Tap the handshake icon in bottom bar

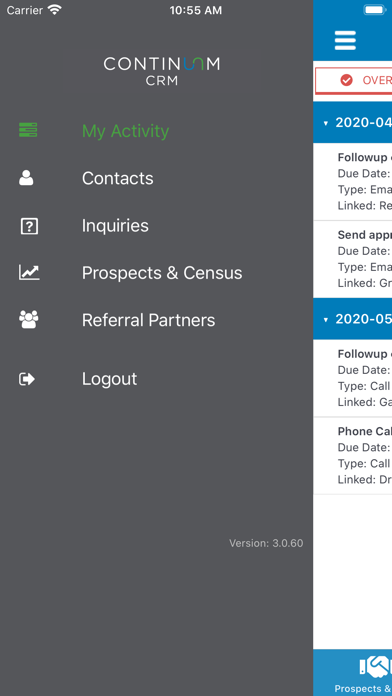376,668
